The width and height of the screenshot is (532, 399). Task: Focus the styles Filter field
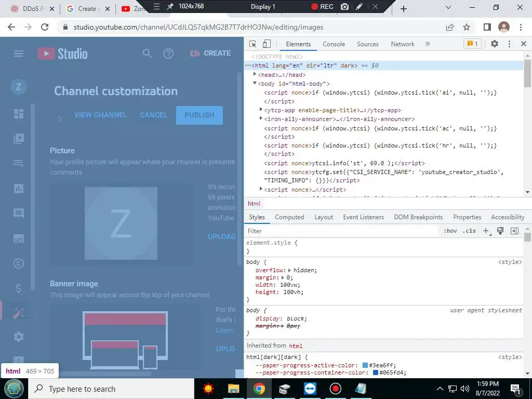click(343, 231)
